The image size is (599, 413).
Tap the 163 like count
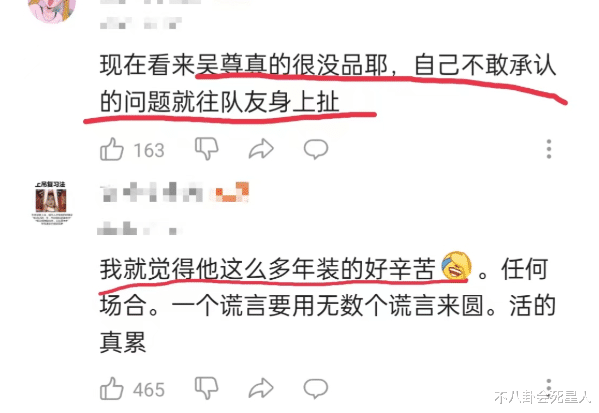pos(149,150)
